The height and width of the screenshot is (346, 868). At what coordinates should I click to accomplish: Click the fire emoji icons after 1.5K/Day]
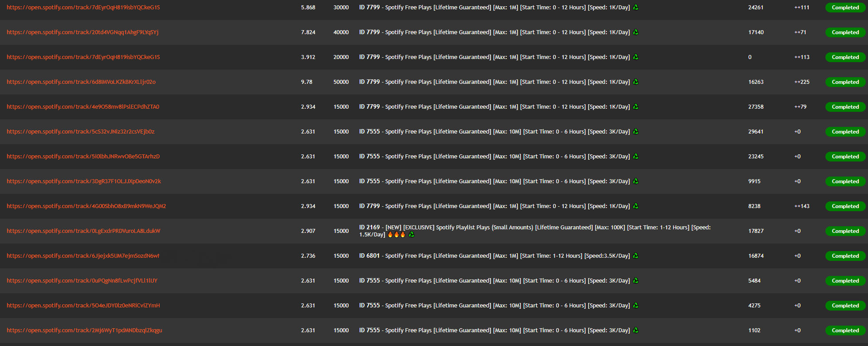[397, 235]
